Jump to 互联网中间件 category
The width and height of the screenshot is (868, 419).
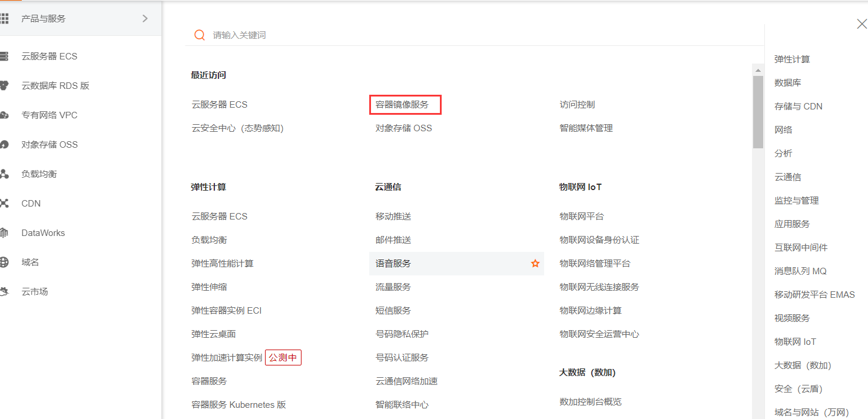pyautogui.click(x=801, y=248)
